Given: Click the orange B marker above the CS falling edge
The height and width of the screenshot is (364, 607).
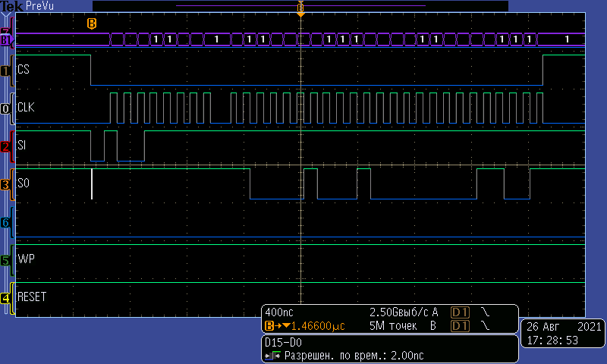Looking at the screenshot, I should coord(92,24).
